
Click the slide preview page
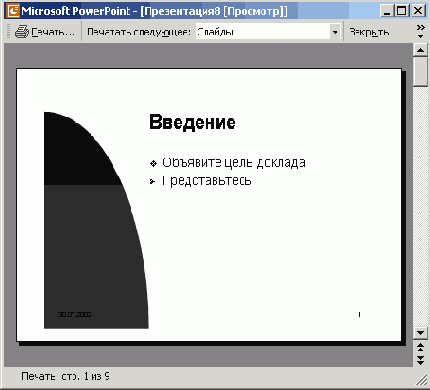[209, 205]
